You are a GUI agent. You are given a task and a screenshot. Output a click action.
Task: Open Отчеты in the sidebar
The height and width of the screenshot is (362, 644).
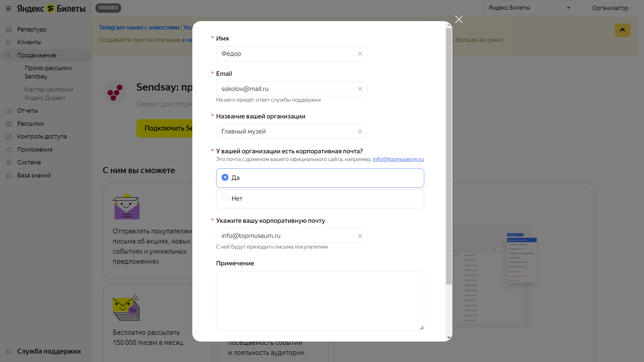tap(28, 111)
